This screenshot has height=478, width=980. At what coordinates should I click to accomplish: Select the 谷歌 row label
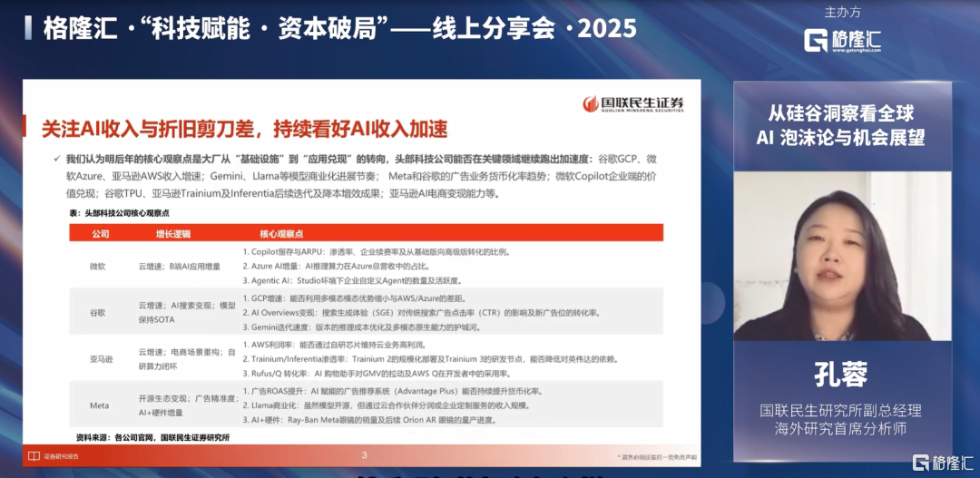pyautogui.click(x=98, y=311)
